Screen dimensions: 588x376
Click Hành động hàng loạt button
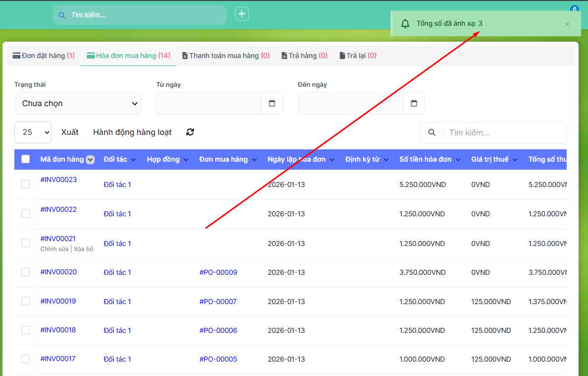(x=132, y=132)
